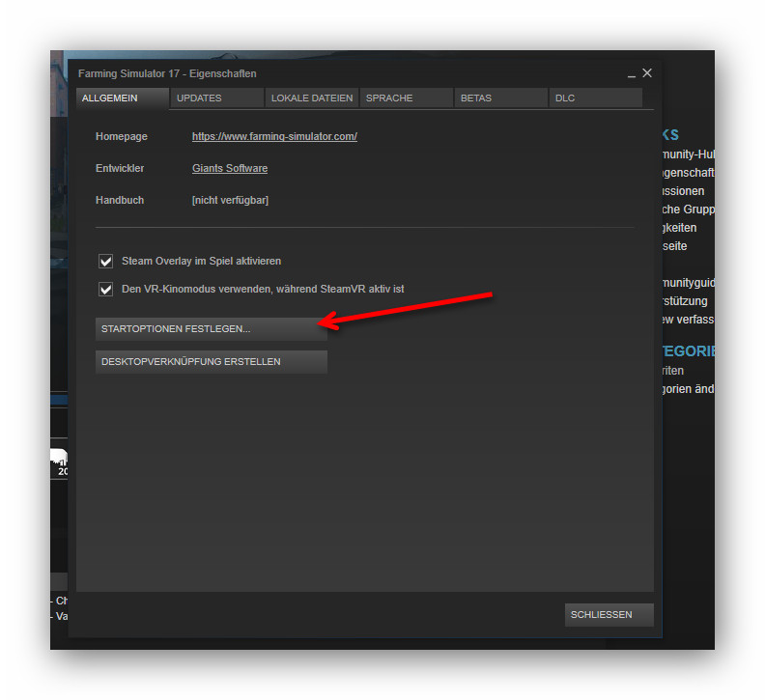Open the Betas tab
This screenshot has height=700, width=765.
click(x=500, y=98)
